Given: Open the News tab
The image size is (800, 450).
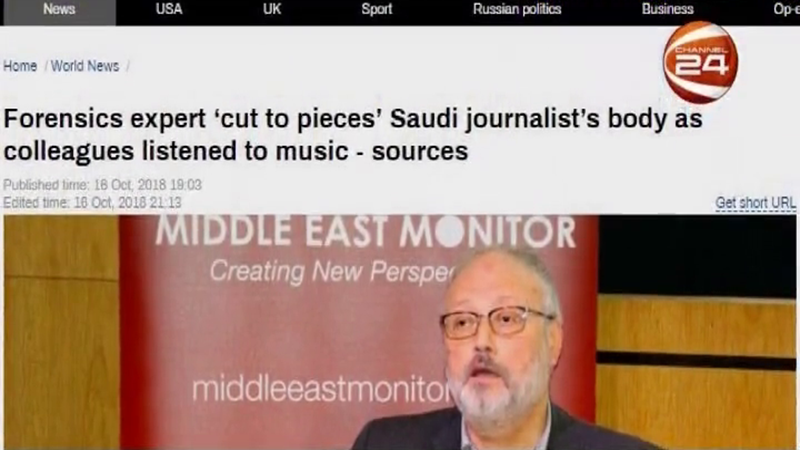Looking at the screenshot, I should coord(59,9).
